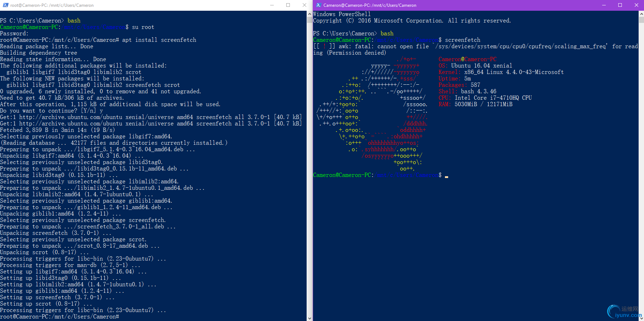Click the Microsoft Corporation copyright line
The width and height of the screenshot is (644, 321).
pyautogui.click(x=412, y=21)
